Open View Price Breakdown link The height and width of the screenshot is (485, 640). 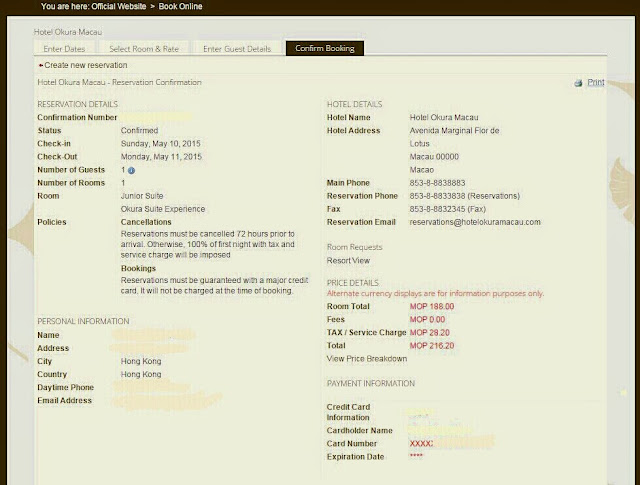pyautogui.click(x=367, y=359)
